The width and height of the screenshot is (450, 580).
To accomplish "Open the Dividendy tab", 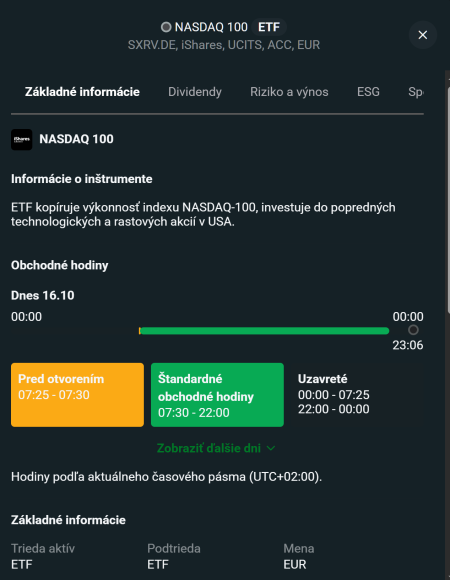I will click(x=195, y=92).
